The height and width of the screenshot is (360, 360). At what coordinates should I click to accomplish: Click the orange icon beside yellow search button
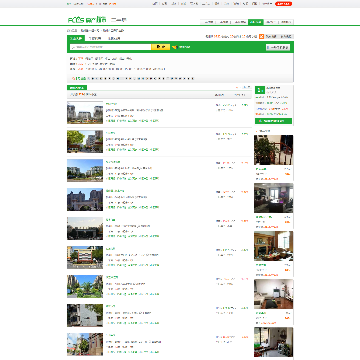coord(174,47)
